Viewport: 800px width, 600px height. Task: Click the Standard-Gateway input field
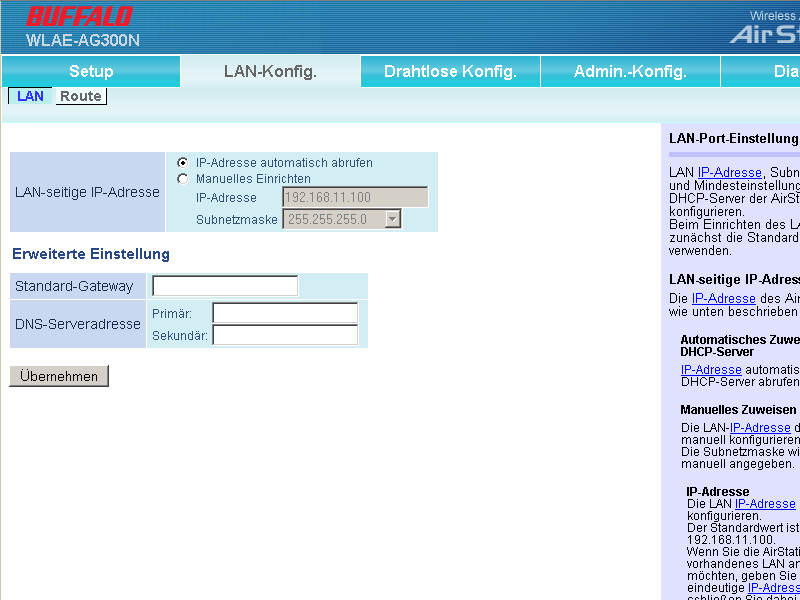pyautogui.click(x=225, y=286)
